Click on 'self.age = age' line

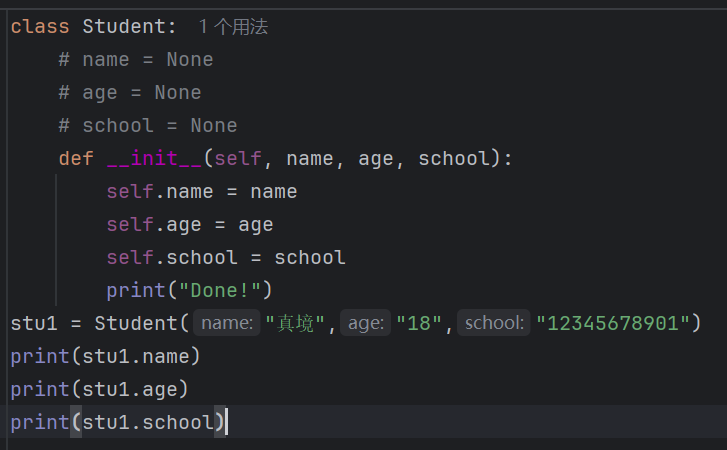click(190, 225)
